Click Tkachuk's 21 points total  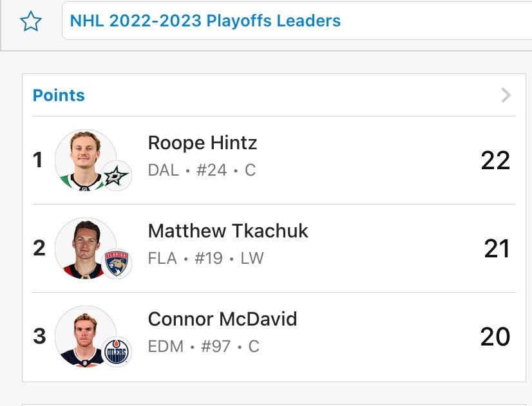[497, 248]
